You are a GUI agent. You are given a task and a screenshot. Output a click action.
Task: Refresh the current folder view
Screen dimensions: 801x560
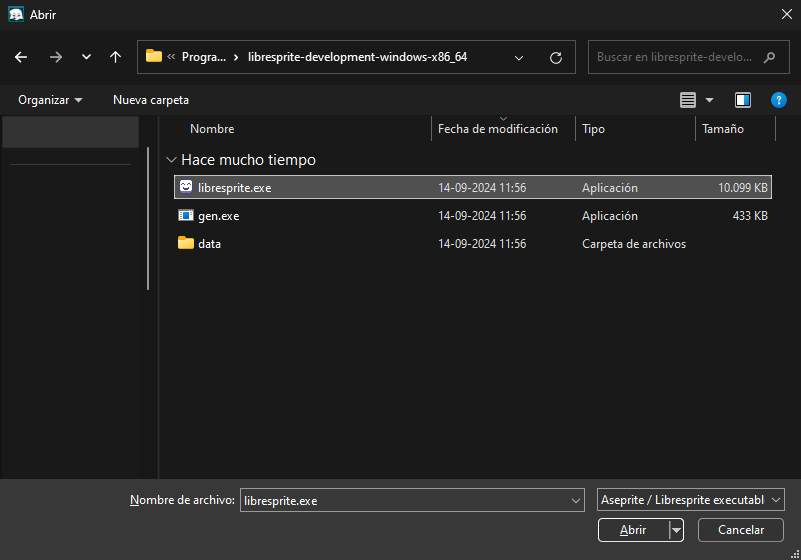pos(556,57)
